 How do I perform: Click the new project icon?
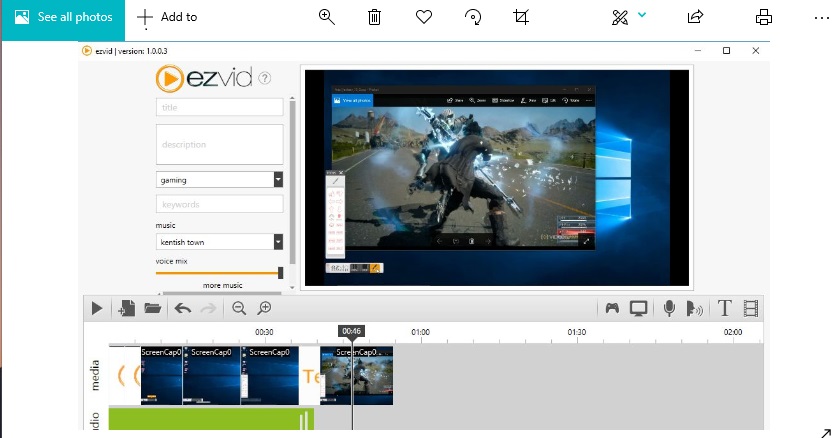coord(126,308)
